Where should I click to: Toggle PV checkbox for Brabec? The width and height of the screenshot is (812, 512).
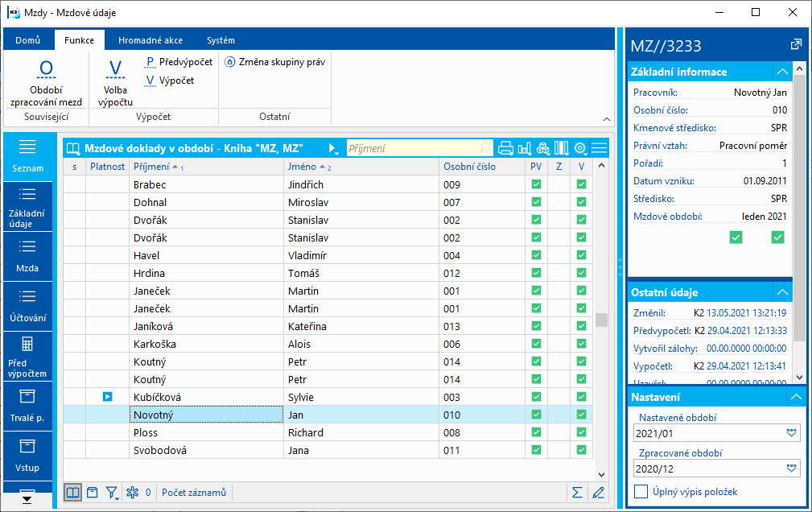point(536,184)
